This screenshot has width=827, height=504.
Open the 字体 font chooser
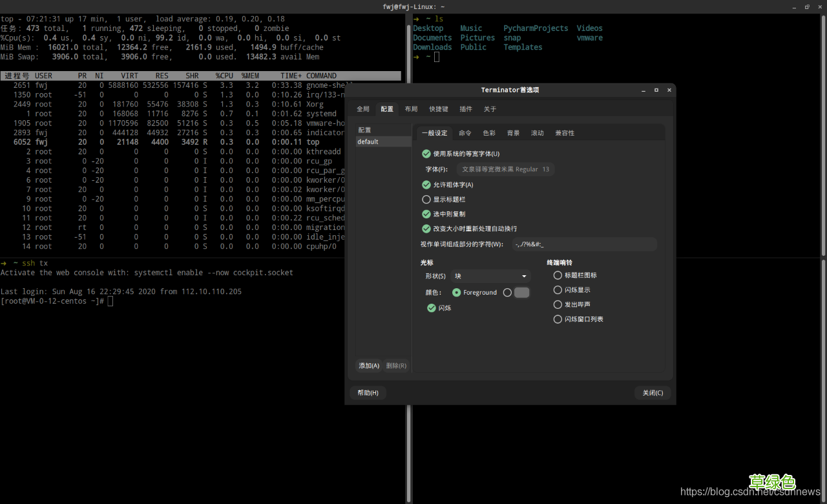505,169
